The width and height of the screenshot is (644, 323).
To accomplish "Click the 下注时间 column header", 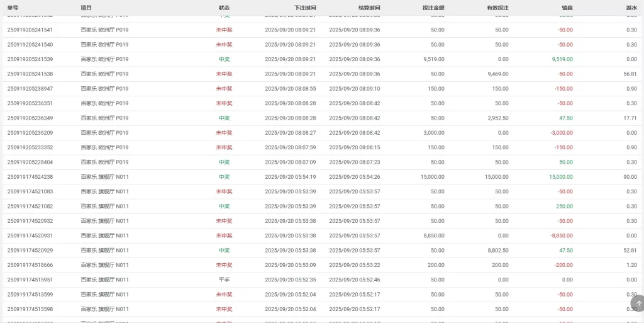I will pyautogui.click(x=305, y=8).
